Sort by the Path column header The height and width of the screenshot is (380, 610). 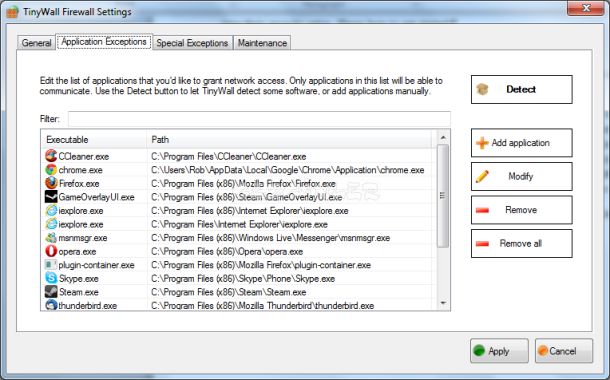click(289, 140)
